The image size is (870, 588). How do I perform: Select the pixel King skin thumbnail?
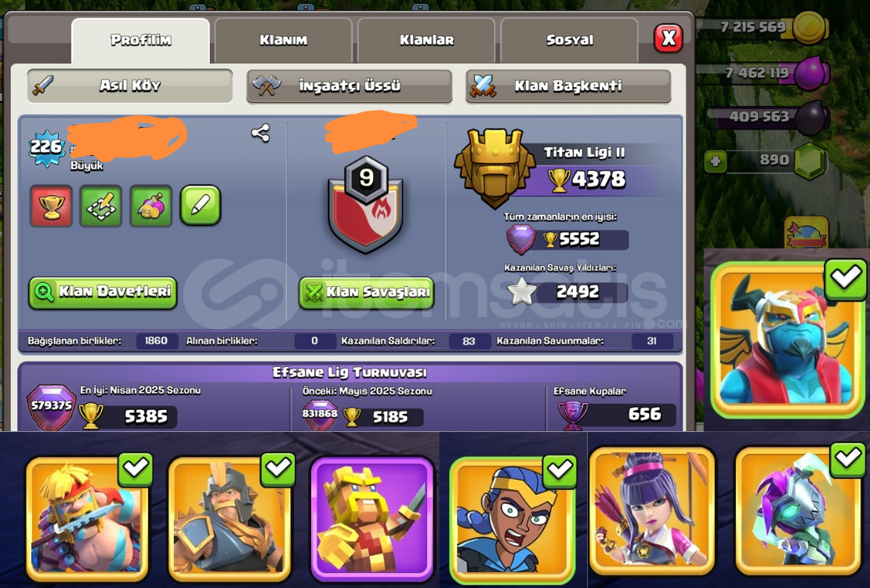(x=372, y=518)
